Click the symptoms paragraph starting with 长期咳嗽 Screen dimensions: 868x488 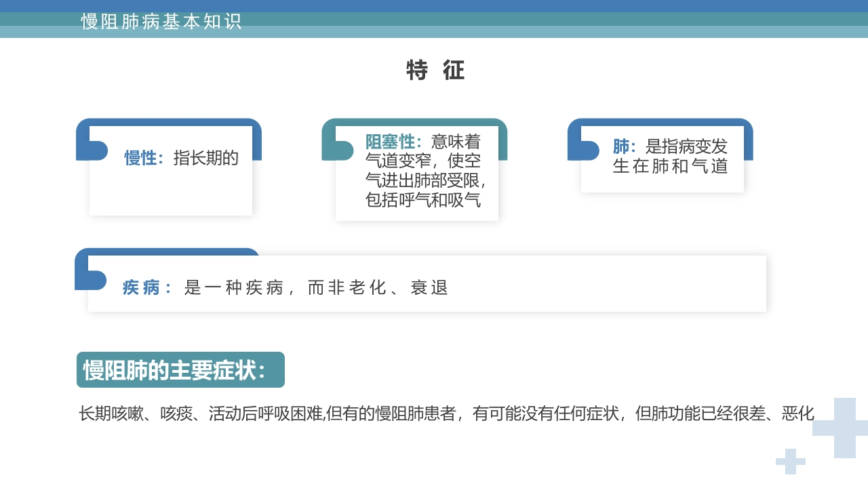(446, 413)
